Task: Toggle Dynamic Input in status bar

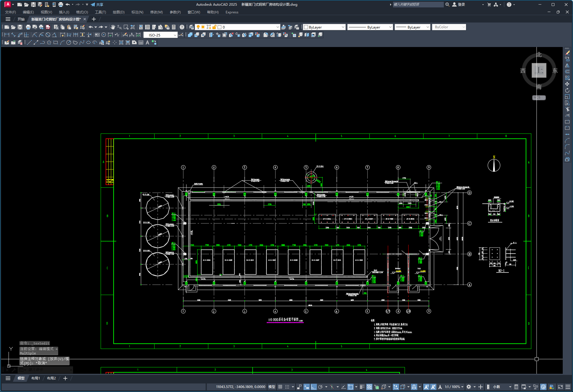Action: (307, 387)
